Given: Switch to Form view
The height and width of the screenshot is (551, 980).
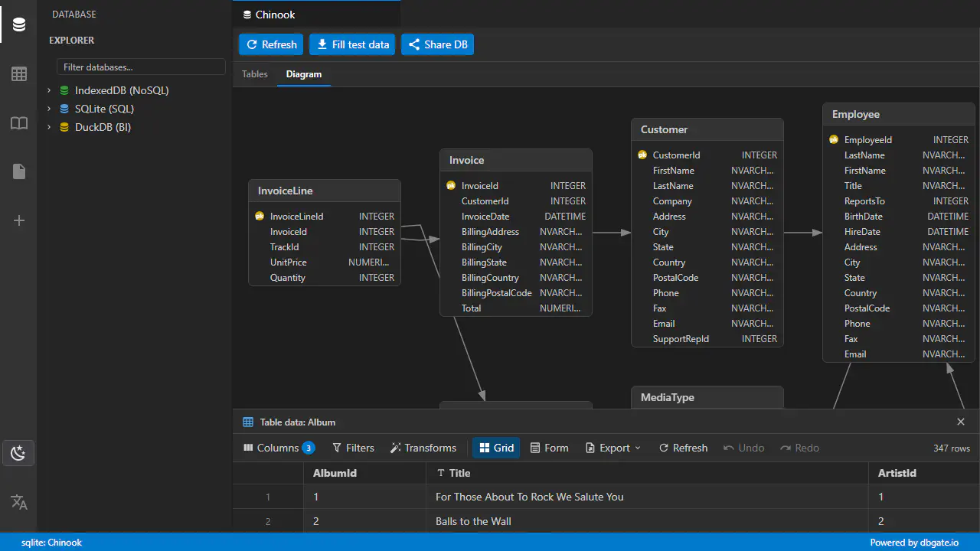Looking at the screenshot, I should (x=550, y=448).
